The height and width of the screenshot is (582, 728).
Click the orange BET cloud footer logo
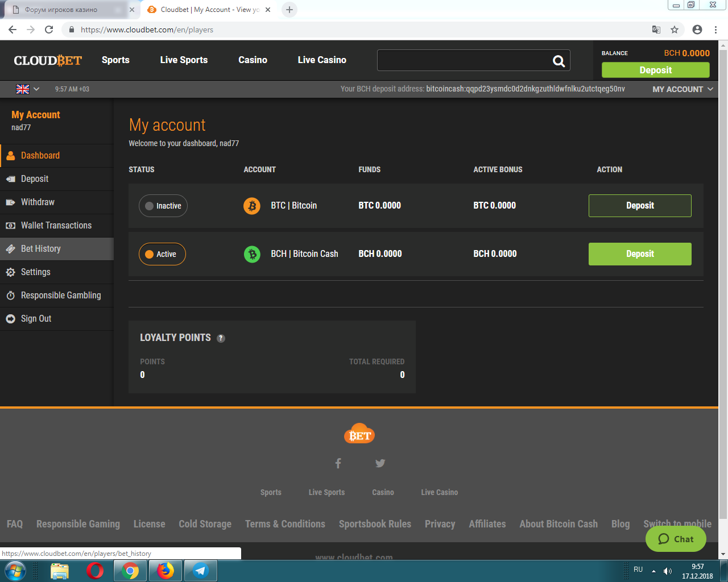tap(359, 434)
